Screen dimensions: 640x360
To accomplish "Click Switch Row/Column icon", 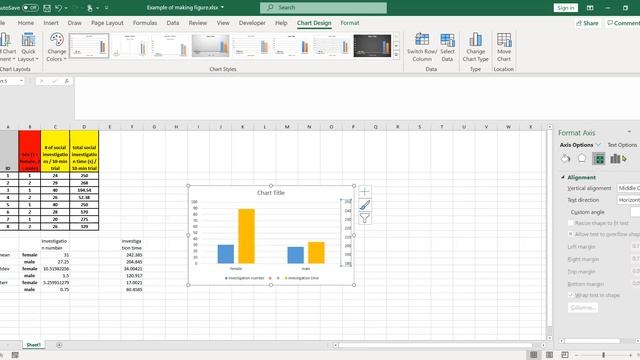I will click(x=422, y=47).
